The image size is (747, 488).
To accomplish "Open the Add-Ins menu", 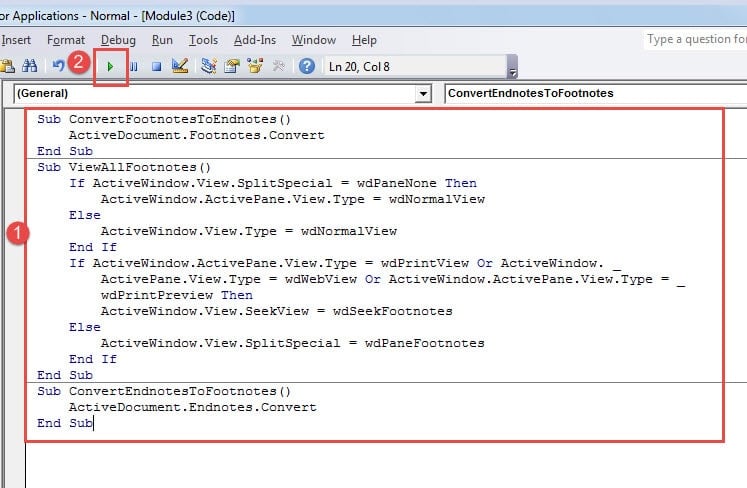I will tap(254, 40).
